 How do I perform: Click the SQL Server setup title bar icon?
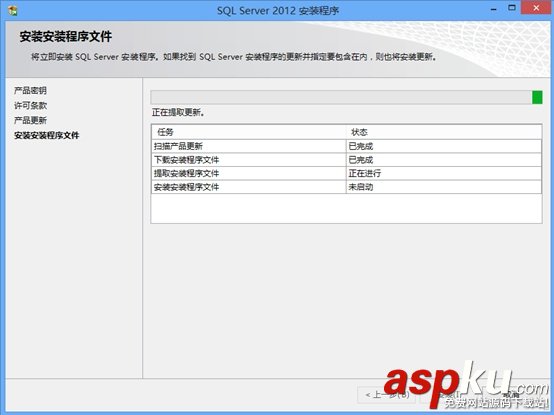tap(13, 10)
